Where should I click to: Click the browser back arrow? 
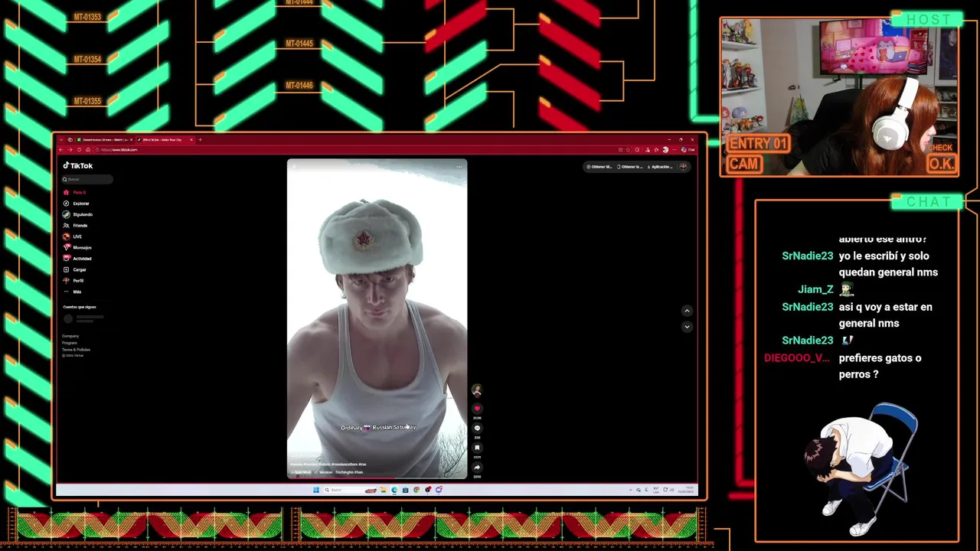[60, 150]
